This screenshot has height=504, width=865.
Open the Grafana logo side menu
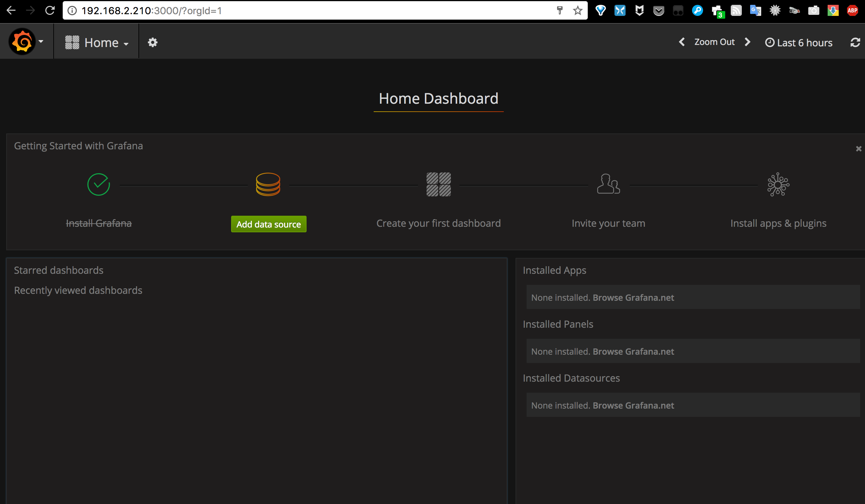pos(23,42)
